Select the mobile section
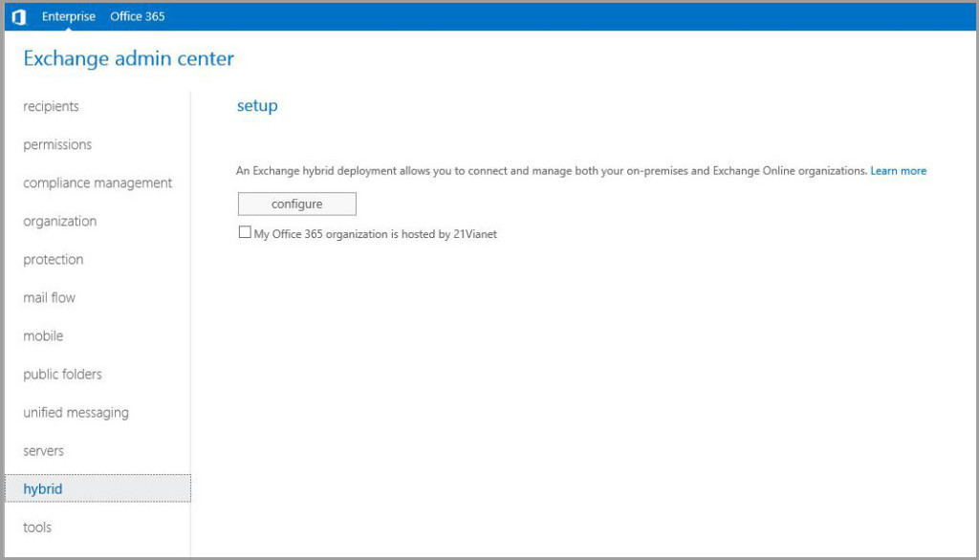This screenshot has height=560, width=979. 43,335
